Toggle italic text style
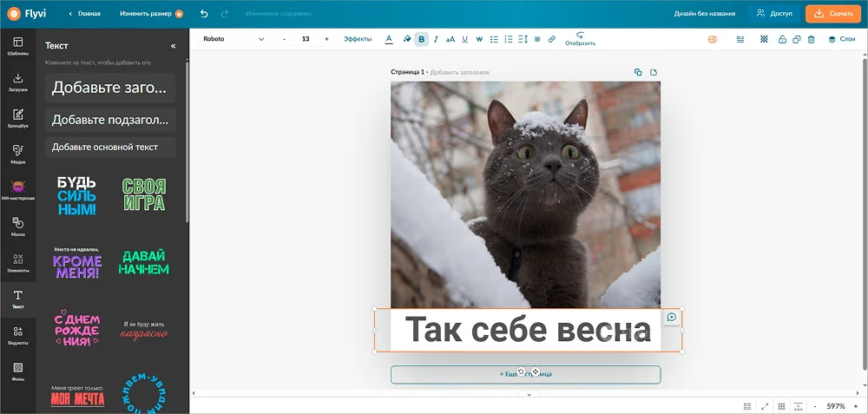Image resolution: width=868 pixels, height=414 pixels. tap(436, 39)
